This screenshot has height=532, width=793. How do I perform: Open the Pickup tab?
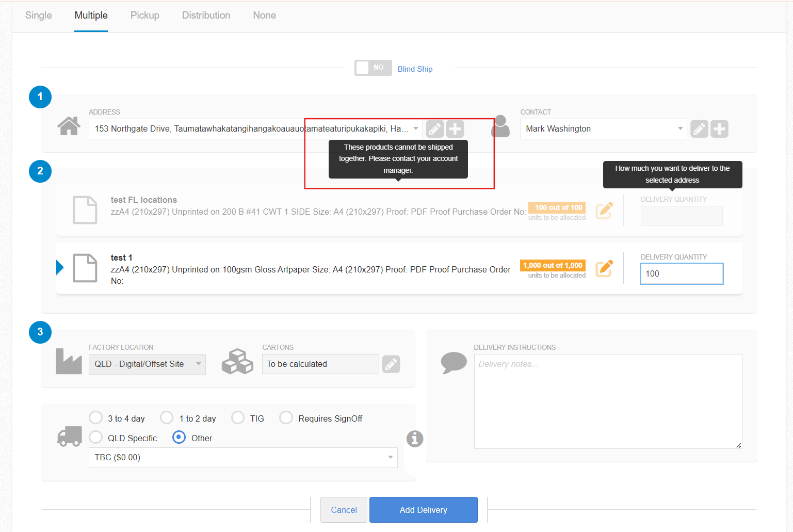145,15
